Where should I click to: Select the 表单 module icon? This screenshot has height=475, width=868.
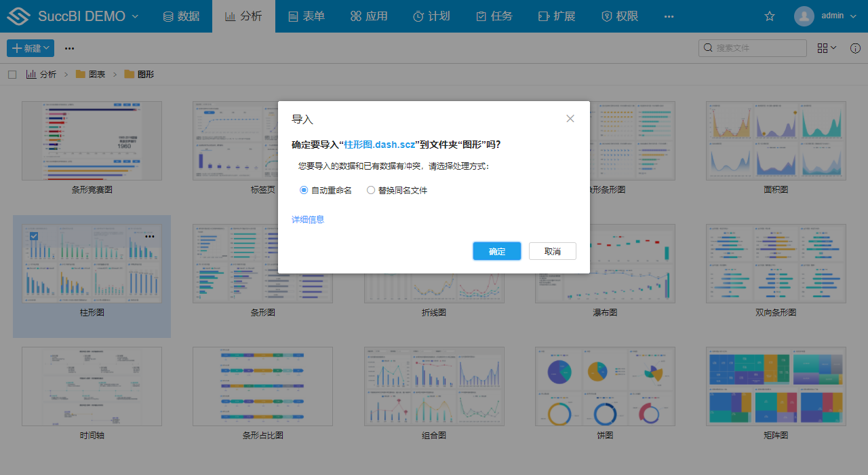306,16
